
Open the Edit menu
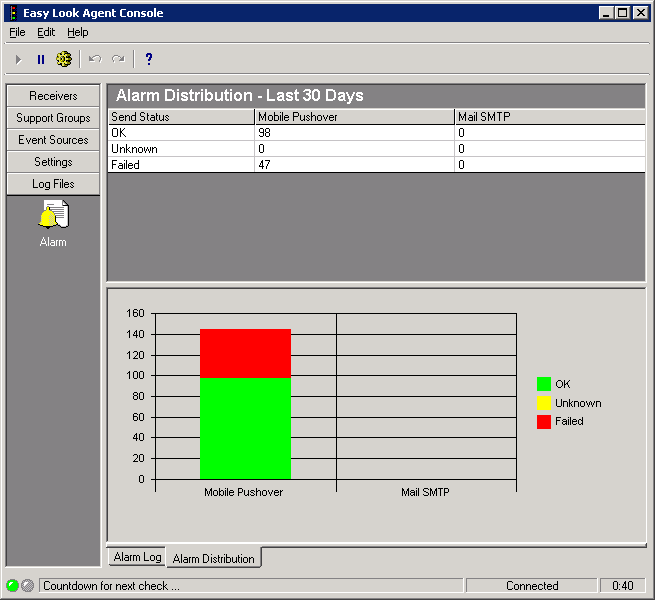(x=46, y=32)
